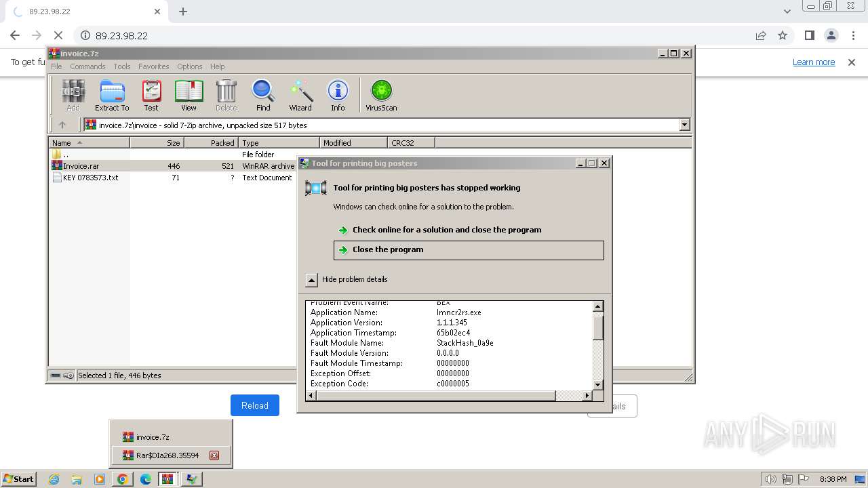
Task: Sort by Packed column header
Action: [x=211, y=142]
